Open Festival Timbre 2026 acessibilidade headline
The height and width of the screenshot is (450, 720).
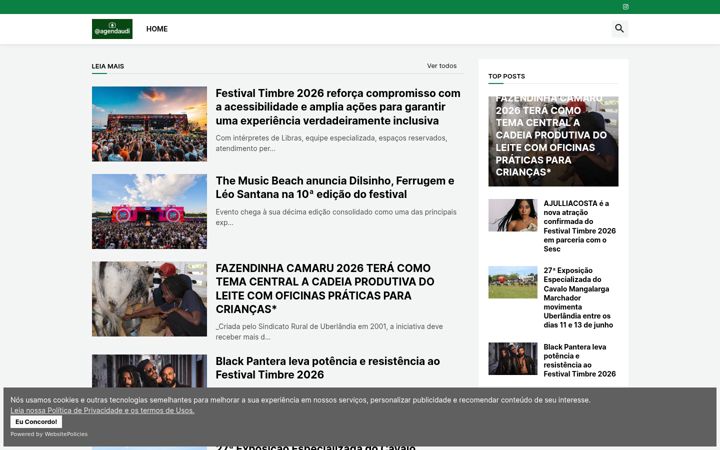pyautogui.click(x=338, y=107)
